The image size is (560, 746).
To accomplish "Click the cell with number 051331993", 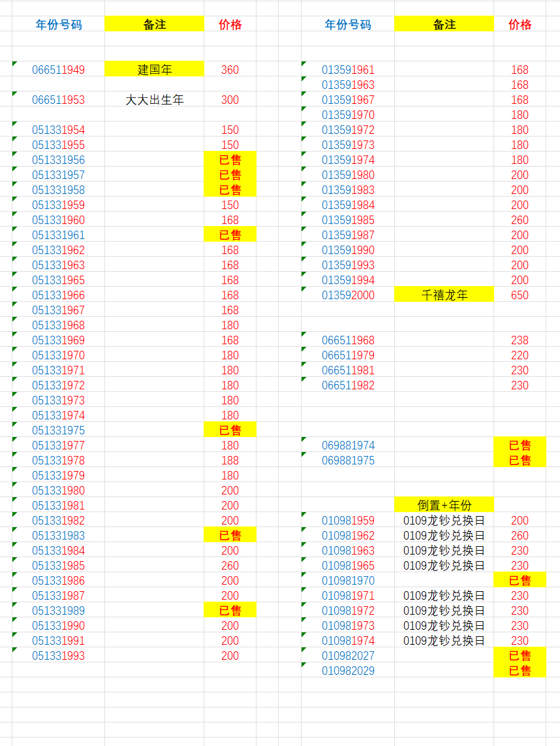I will (59, 656).
